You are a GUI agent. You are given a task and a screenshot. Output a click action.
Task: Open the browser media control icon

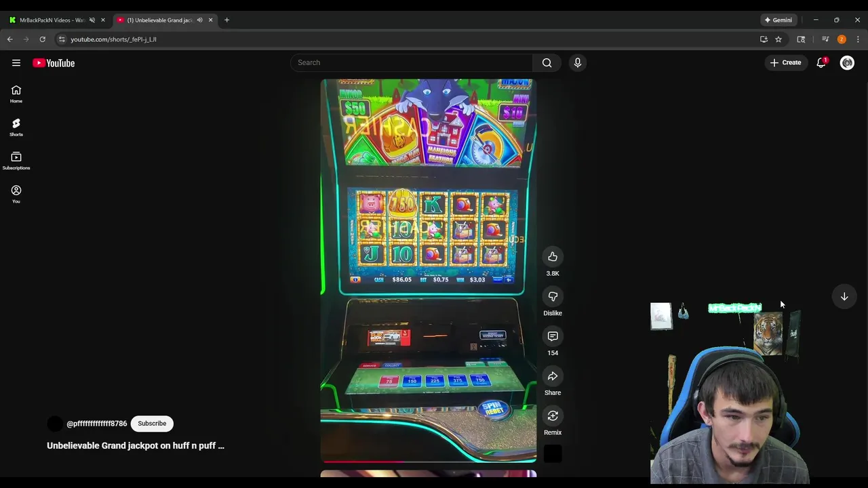click(825, 39)
